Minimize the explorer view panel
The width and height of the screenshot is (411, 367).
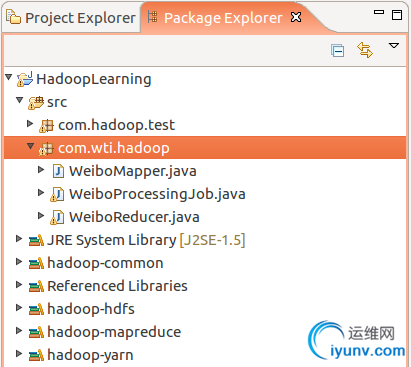click(379, 12)
